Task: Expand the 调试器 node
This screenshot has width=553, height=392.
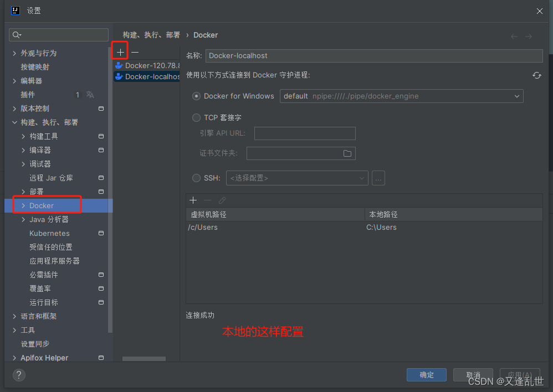Action: tap(23, 164)
